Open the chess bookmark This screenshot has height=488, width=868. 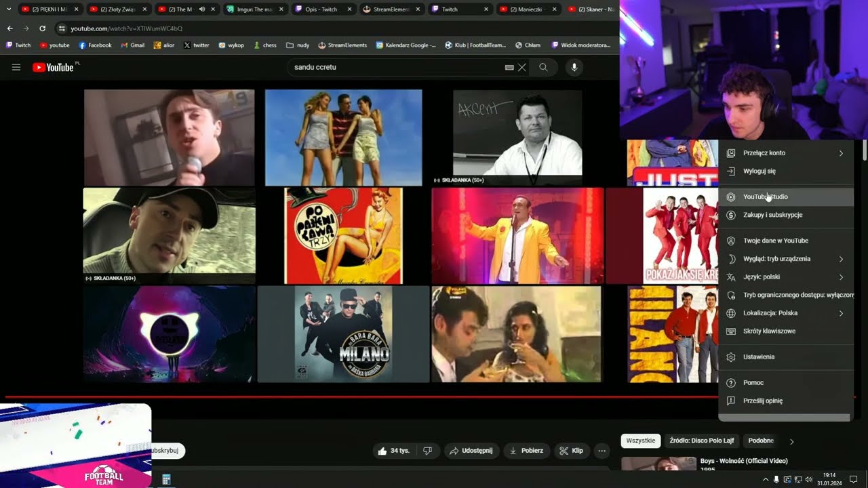click(x=265, y=45)
